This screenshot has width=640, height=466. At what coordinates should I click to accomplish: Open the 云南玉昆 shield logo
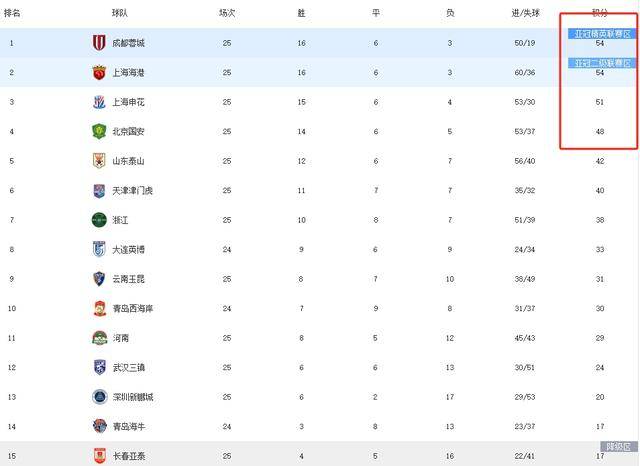99,279
